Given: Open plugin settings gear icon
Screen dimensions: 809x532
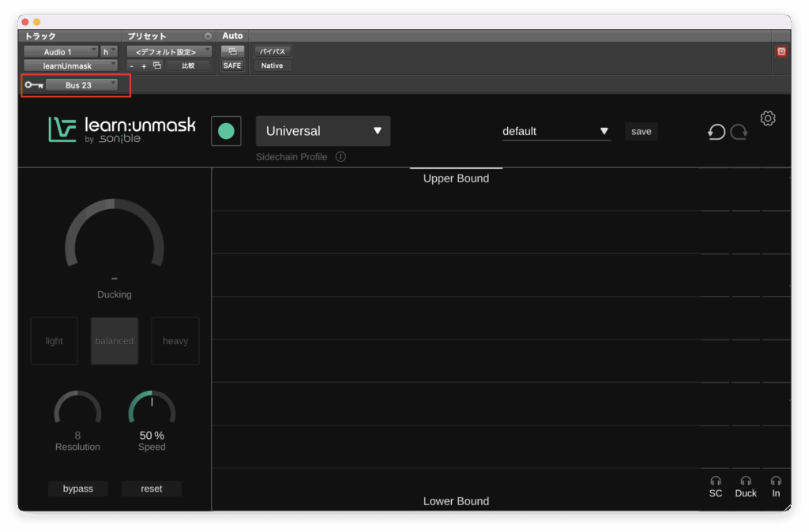Looking at the screenshot, I should click(x=767, y=118).
